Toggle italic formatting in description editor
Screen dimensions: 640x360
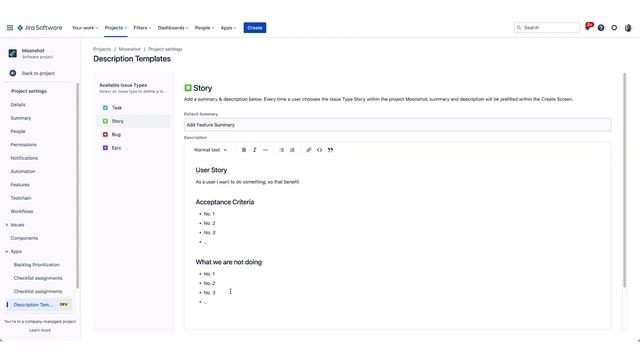click(254, 150)
